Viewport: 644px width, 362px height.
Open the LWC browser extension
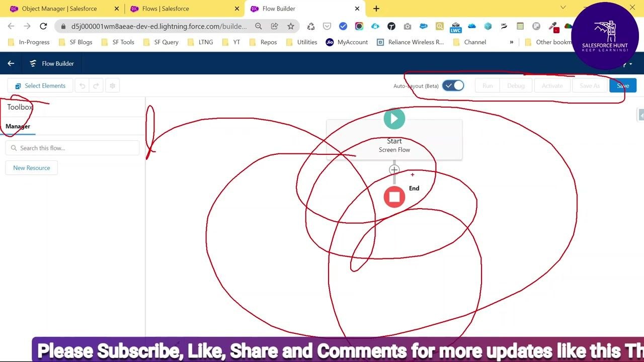click(x=456, y=27)
